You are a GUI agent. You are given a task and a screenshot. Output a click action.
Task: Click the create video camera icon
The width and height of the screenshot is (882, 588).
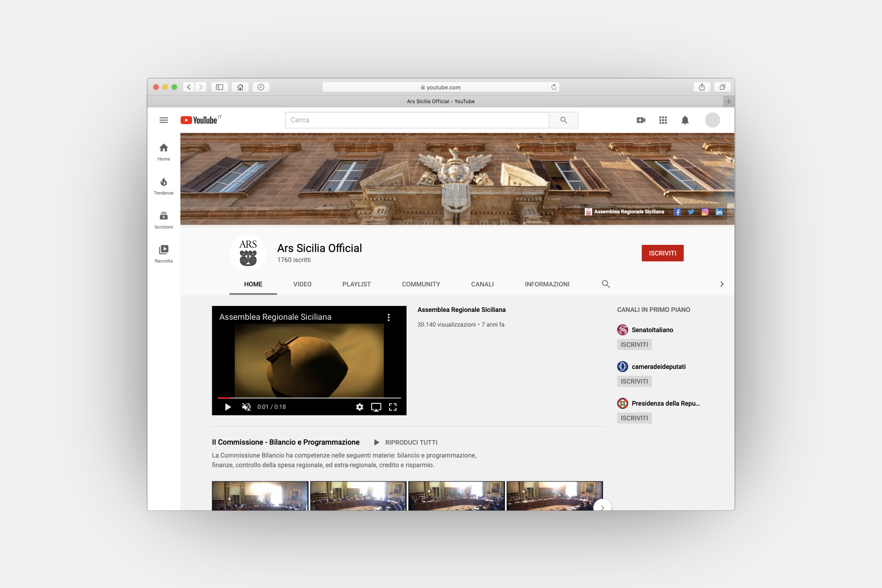click(x=641, y=120)
